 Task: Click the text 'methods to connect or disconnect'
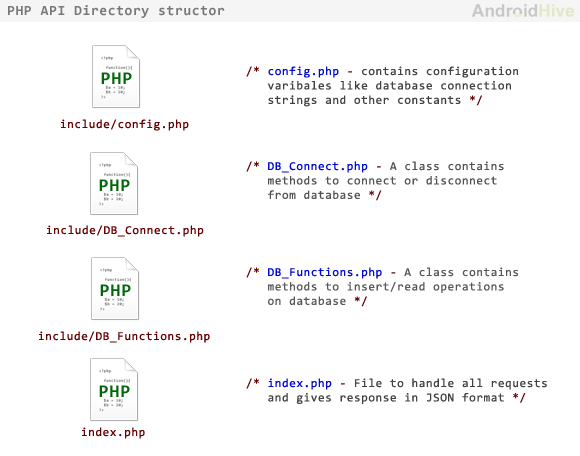coord(382,181)
